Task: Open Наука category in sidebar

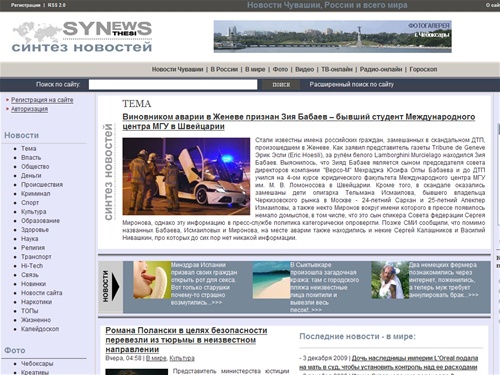Action: (x=30, y=238)
